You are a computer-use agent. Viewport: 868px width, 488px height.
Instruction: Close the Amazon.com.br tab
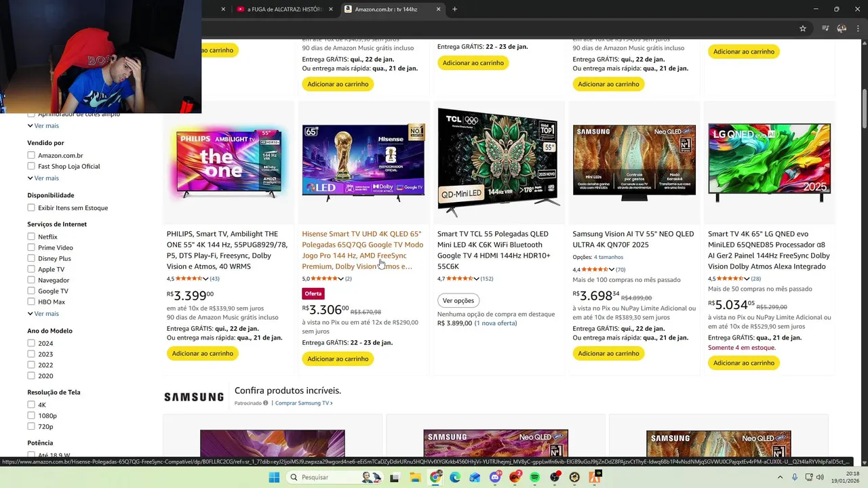click(x=438, y=9)
